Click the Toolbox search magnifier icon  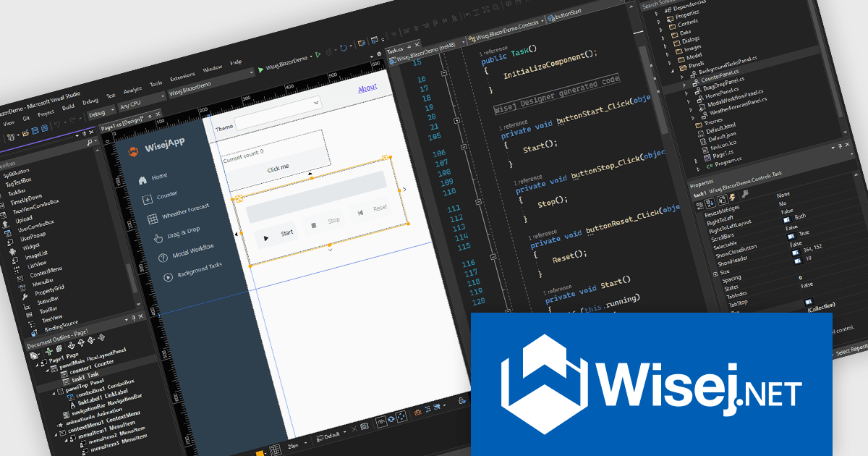[x=89, y=143]
